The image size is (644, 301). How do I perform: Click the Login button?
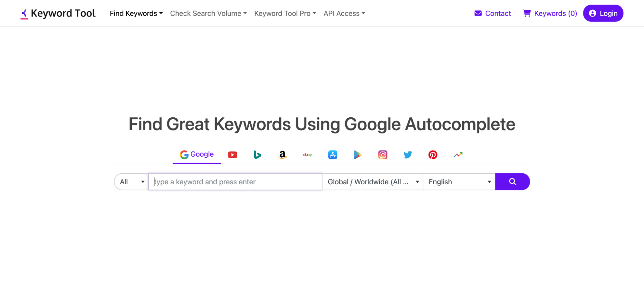pos(603,14)
